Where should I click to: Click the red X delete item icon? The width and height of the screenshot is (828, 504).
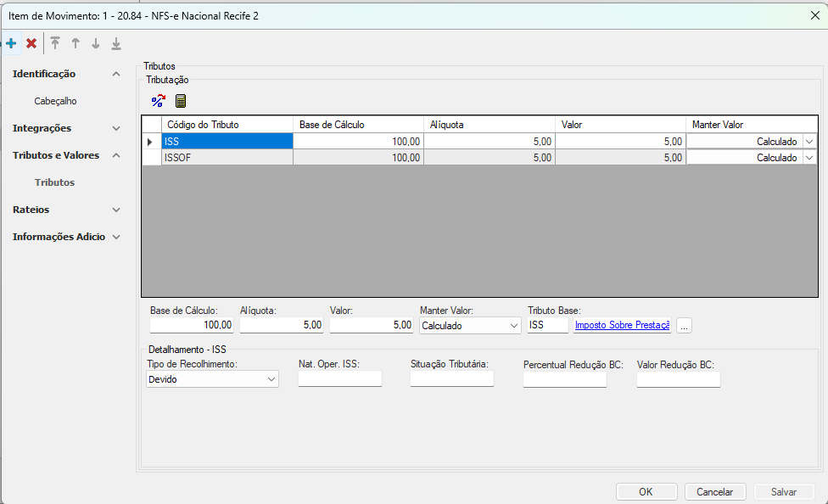point(31,43)
